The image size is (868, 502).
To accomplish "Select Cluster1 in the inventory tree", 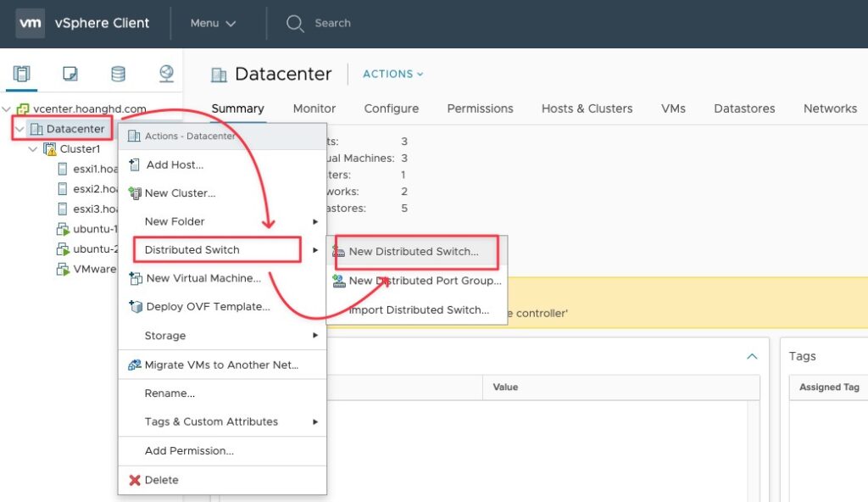I will tap(80, 149).
